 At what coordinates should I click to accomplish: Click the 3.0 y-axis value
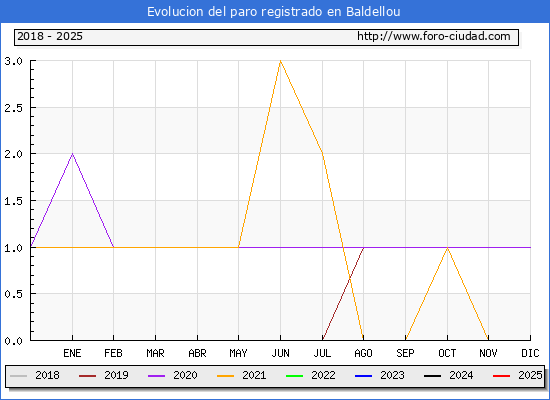click(13, 61)
